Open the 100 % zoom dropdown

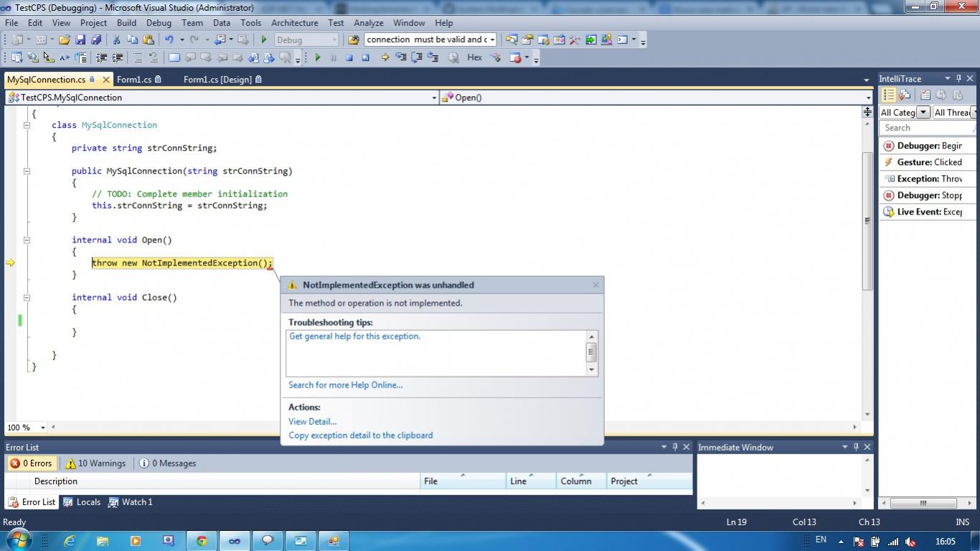coord(43,428)
